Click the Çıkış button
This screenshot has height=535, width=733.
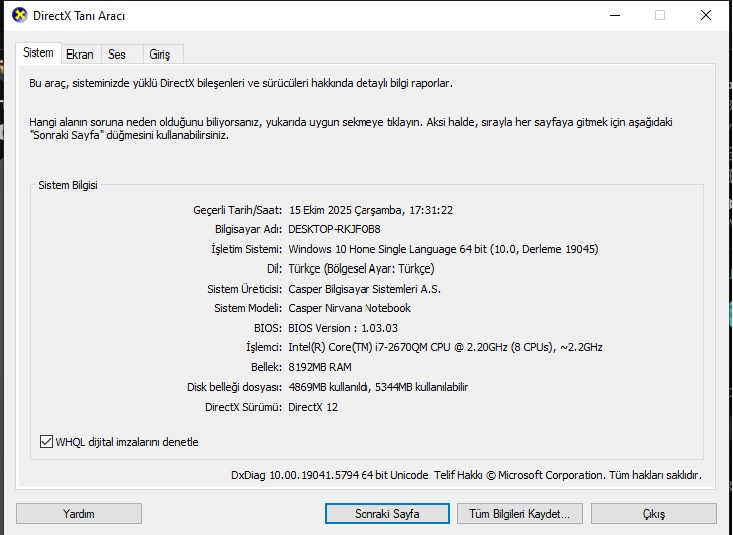(654, 513)
